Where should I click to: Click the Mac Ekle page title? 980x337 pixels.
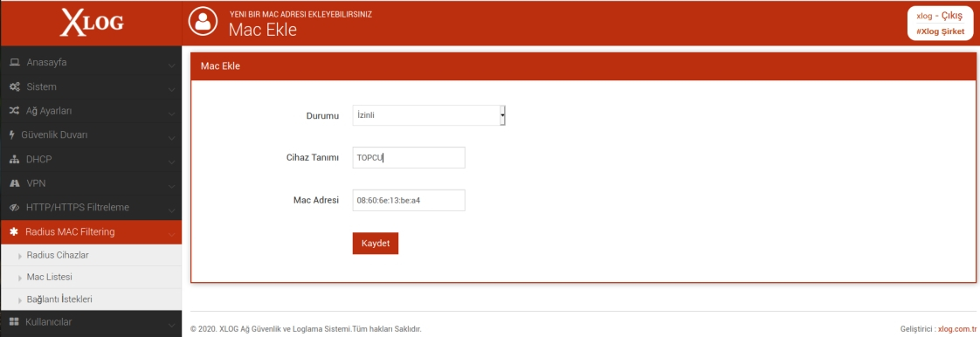tap(263, 30)
